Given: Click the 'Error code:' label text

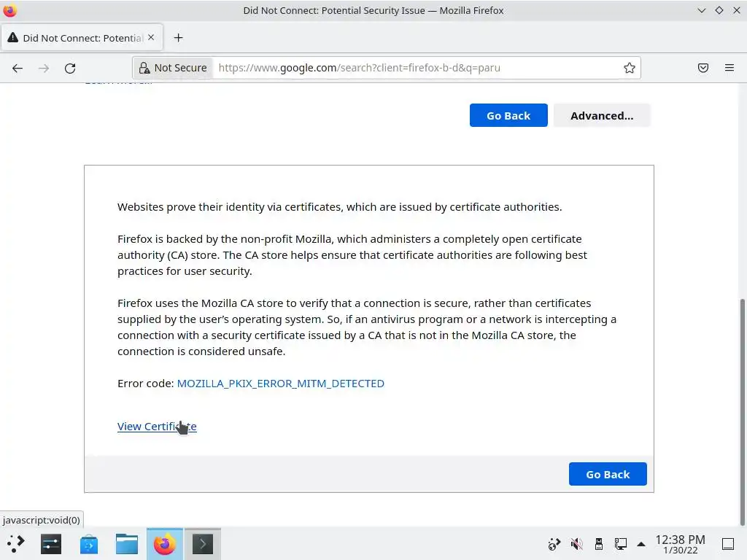Looking at the screenshot, I should [145, 384].
